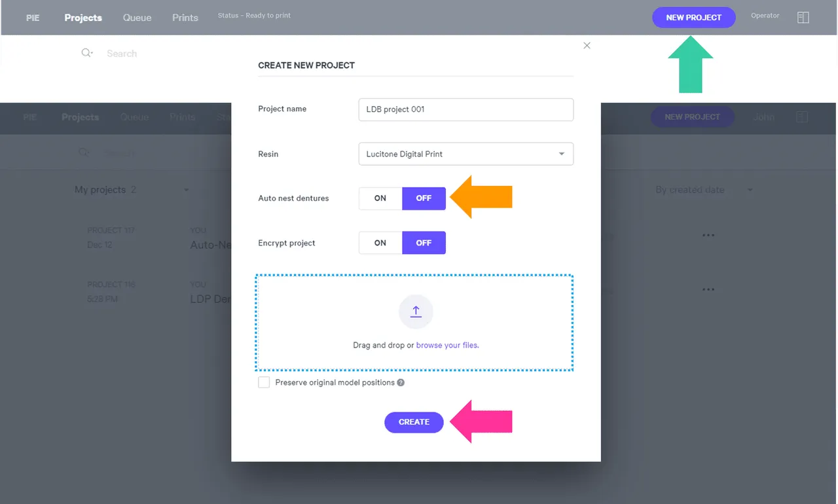Click the browse your files link

coord(447,345)
